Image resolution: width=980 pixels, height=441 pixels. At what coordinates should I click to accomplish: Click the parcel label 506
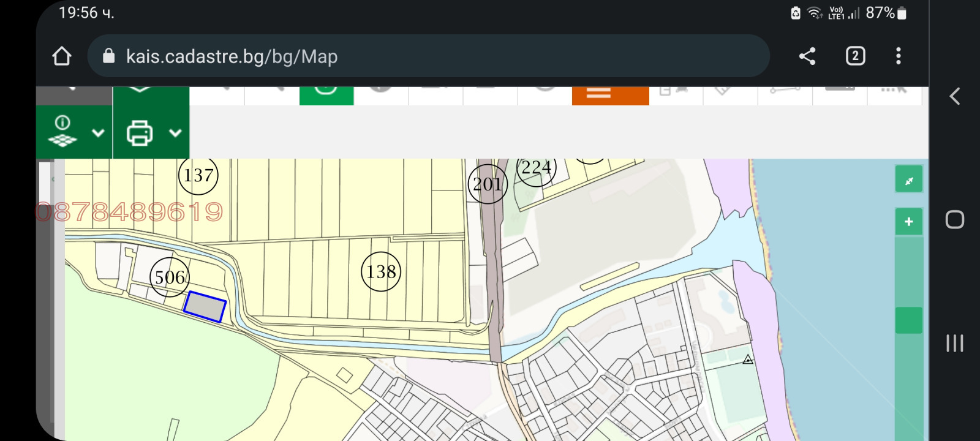click(x=170, y=277)
